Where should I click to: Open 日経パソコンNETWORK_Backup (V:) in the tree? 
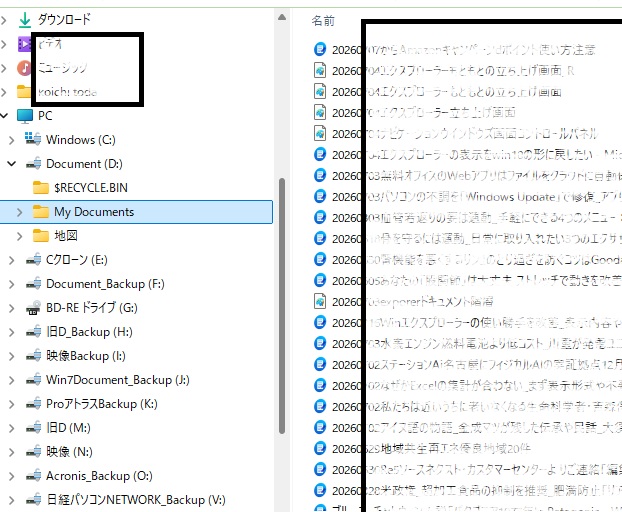(136, 500)
